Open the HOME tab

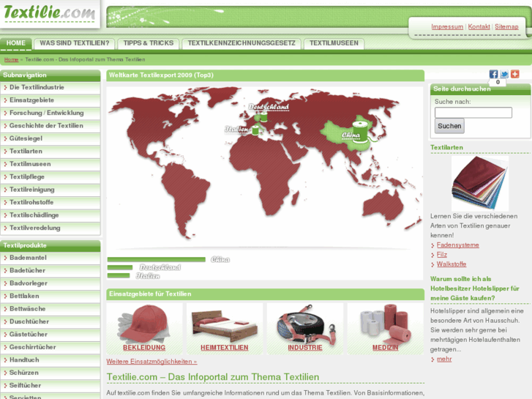point(16,43)
